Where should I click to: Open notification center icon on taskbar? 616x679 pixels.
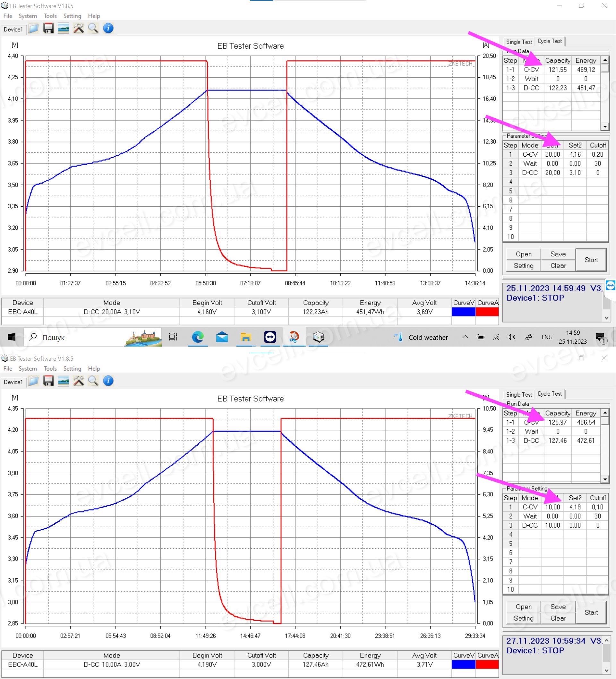coord(601,338)
